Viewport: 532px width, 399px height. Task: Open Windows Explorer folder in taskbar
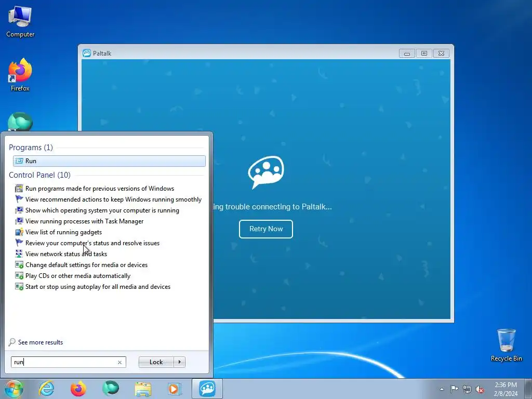point(143,389)
